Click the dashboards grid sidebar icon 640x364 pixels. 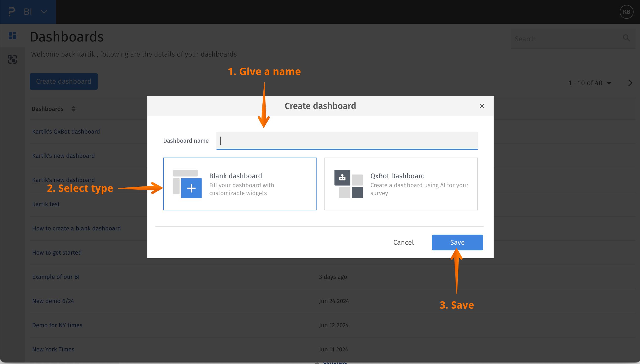(x=12, y=36)
